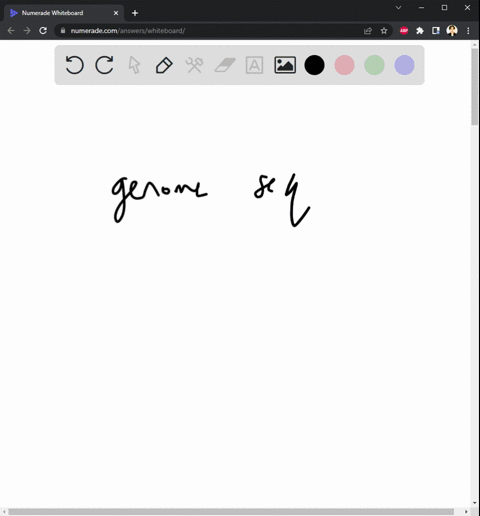Click the horizontal scrollbar thumb
Image resolution: width=480 pixels, height=516 pixels.
[231, 512]
